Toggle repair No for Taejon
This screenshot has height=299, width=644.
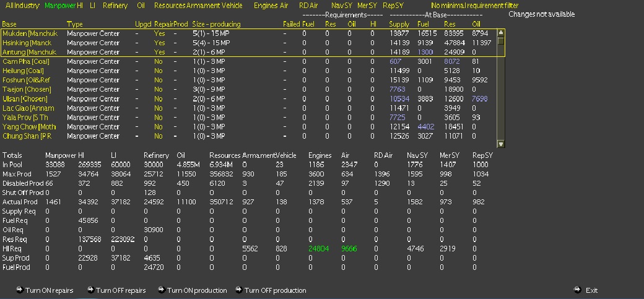[x=158, y=89]
